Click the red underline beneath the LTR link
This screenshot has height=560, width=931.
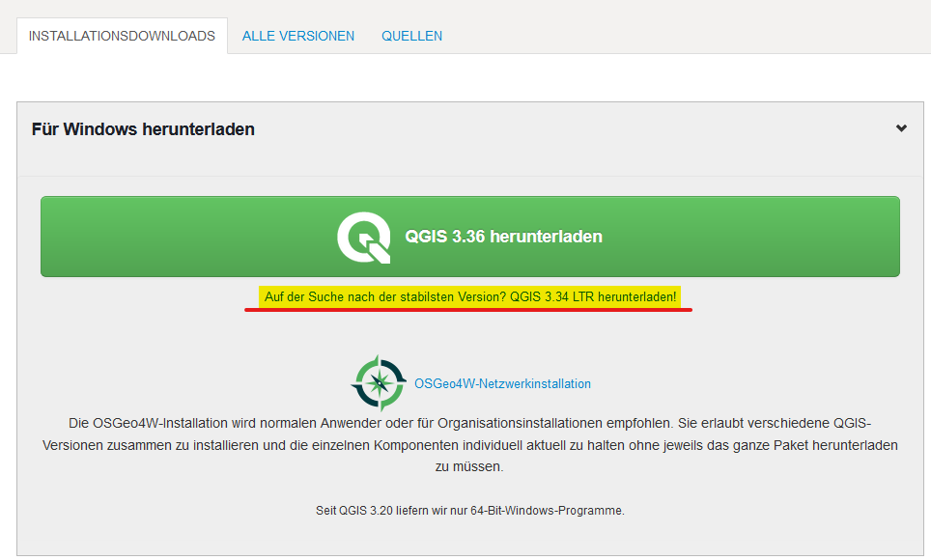[469, 312]
